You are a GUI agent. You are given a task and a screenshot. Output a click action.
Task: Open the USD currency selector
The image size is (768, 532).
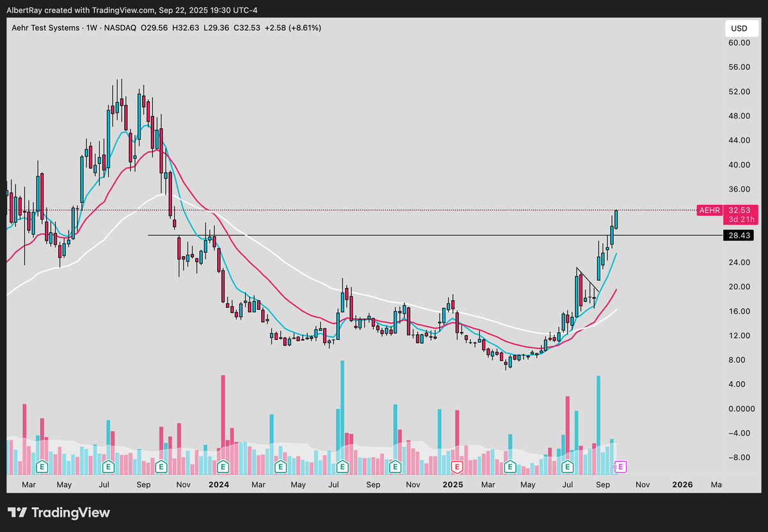(740, 28)
